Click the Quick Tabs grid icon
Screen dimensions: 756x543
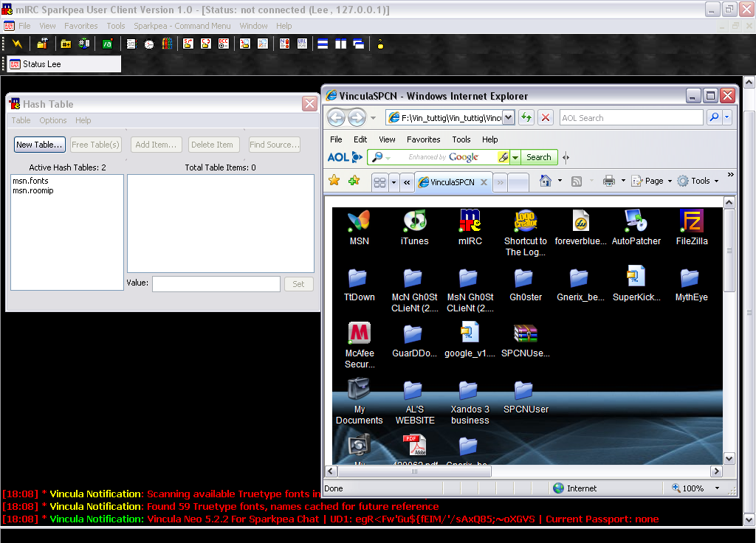380,182
